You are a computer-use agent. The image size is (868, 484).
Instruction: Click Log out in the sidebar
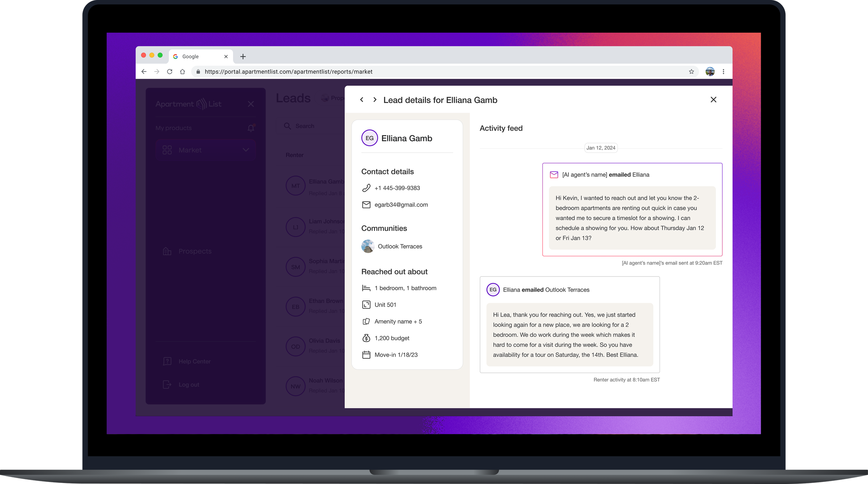pyautogui.click(x=189, y=385)
